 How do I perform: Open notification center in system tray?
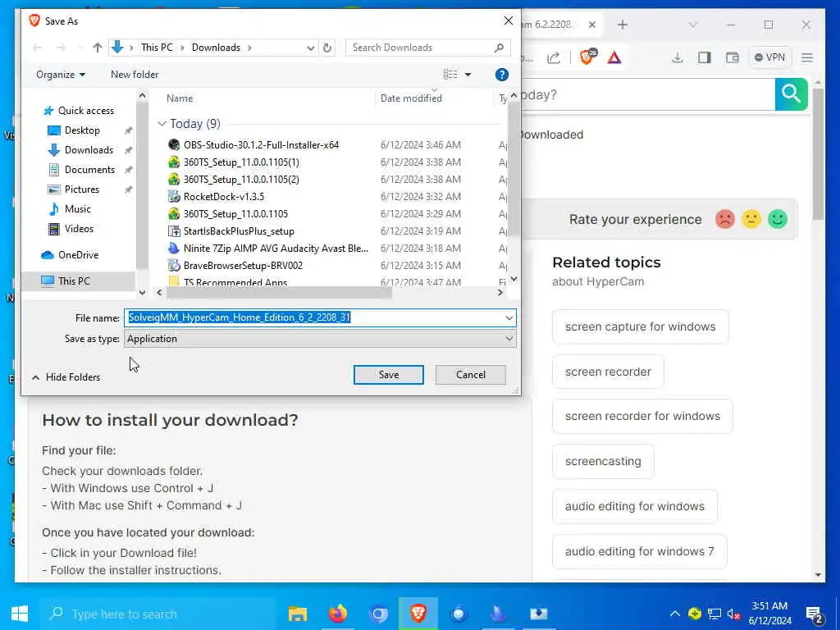814,614
